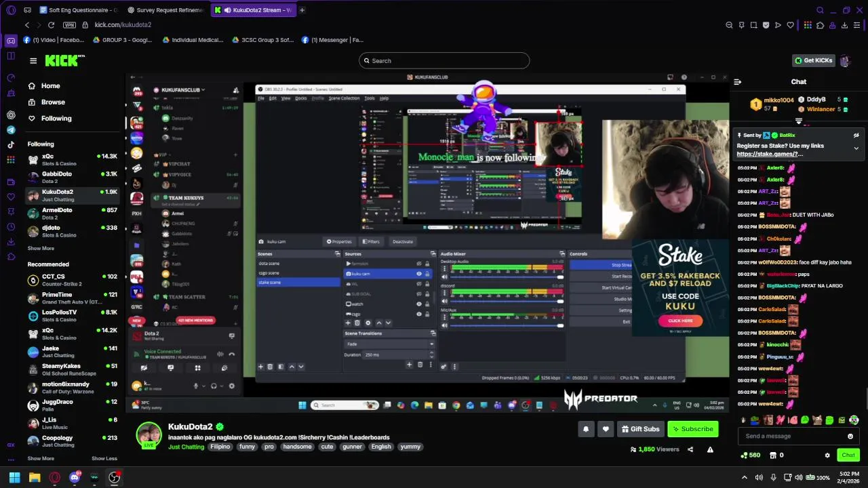
Task: Report the stream with the warning icon
Action: 710,449
